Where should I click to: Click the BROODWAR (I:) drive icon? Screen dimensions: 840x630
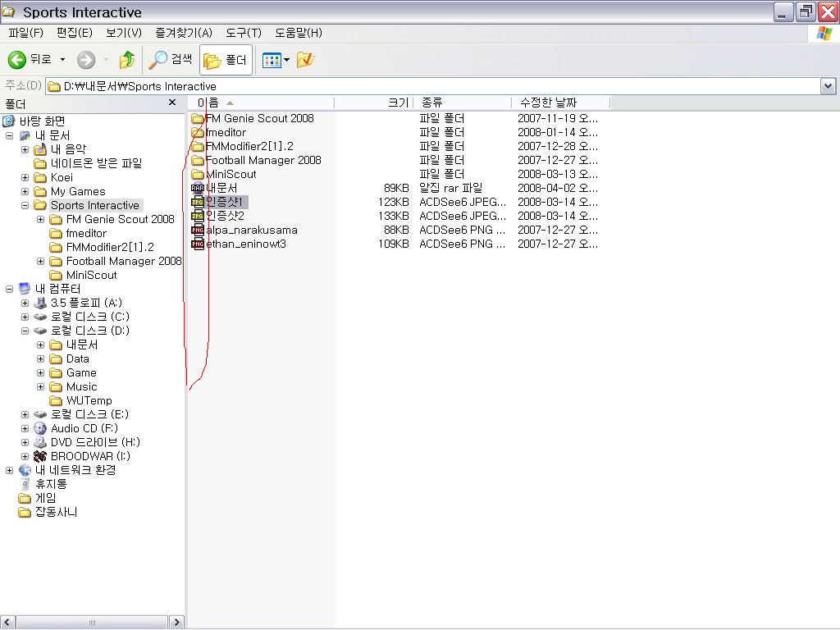tap(40, 456)
